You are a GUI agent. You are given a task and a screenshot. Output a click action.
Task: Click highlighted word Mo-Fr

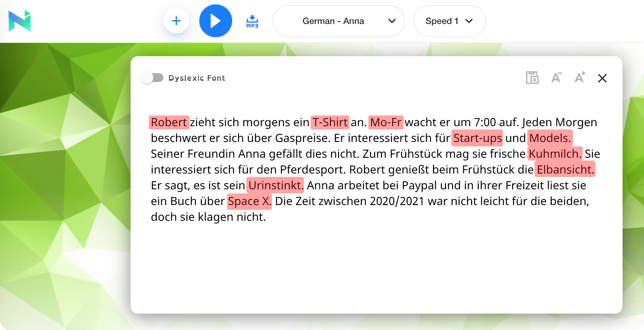(386, 122)
